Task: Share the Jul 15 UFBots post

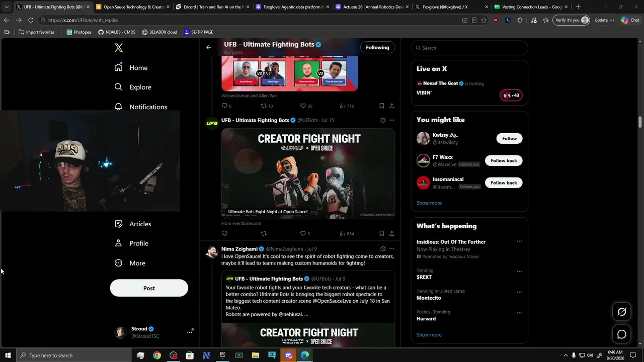Action: 391,233
